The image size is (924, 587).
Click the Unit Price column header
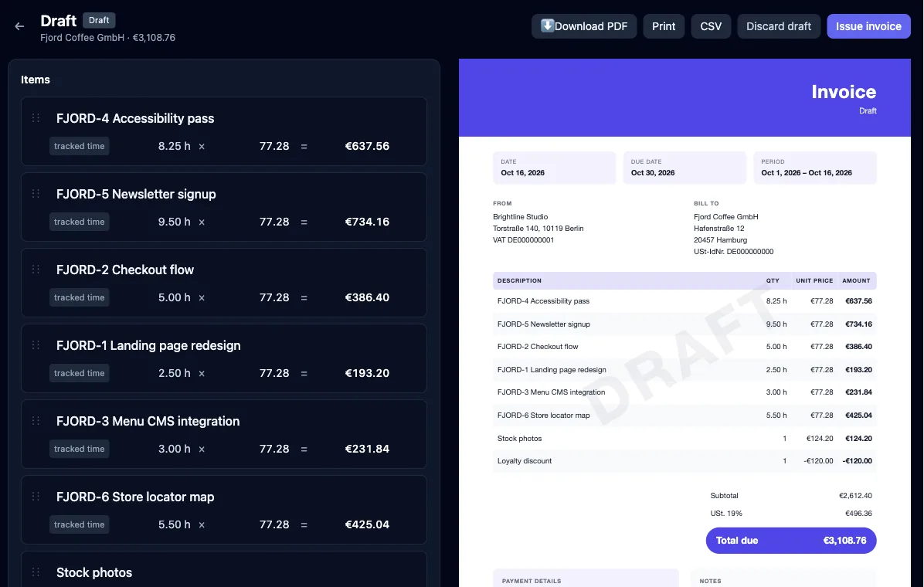814,280
